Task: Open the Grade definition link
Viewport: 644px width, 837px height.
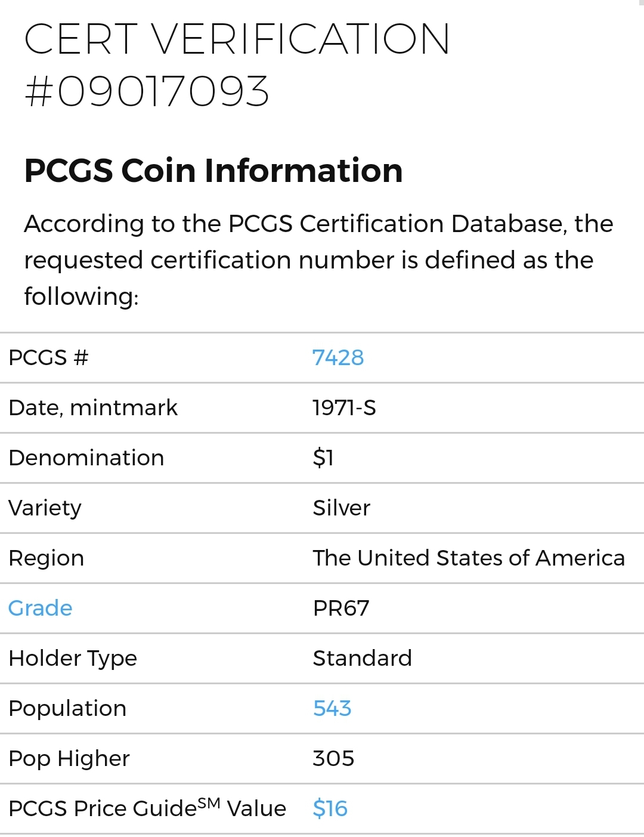Action: point(41,608)
